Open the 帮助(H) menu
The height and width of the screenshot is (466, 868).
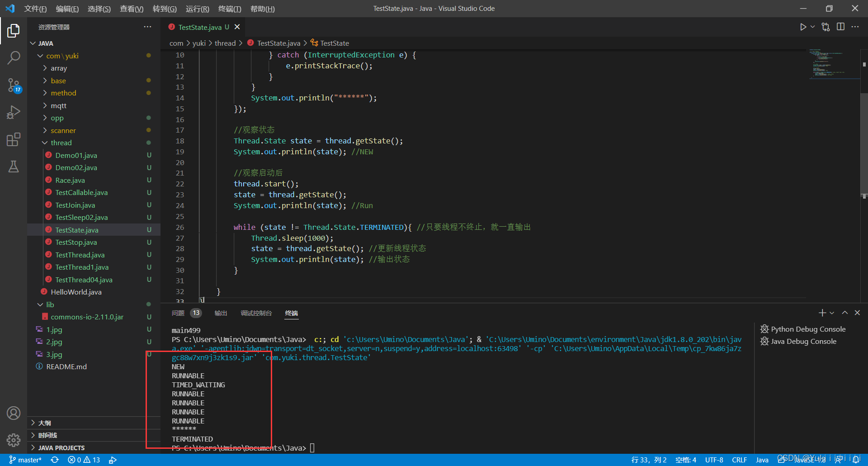[x=262, y=9]
